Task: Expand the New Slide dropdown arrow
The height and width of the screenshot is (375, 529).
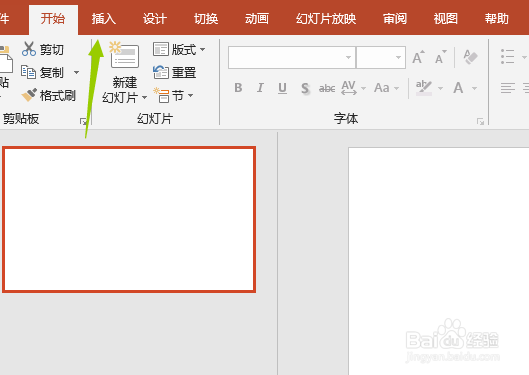Action: (144, 97)
